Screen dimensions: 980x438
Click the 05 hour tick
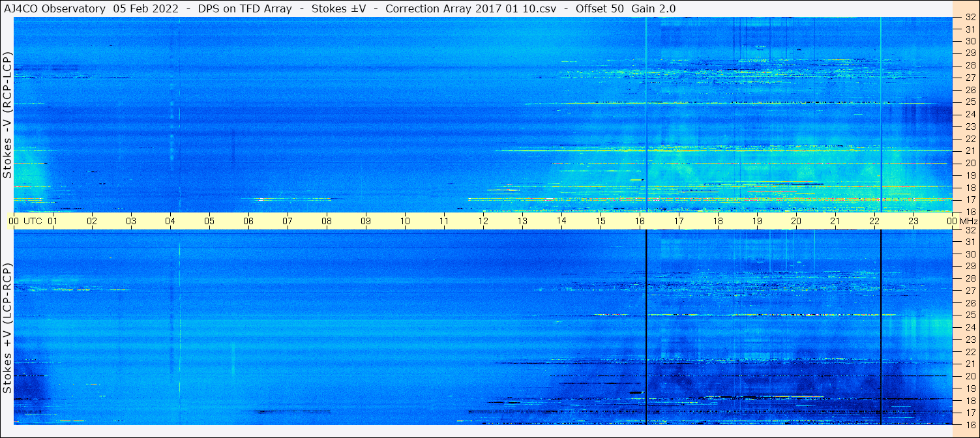point(209,221)
